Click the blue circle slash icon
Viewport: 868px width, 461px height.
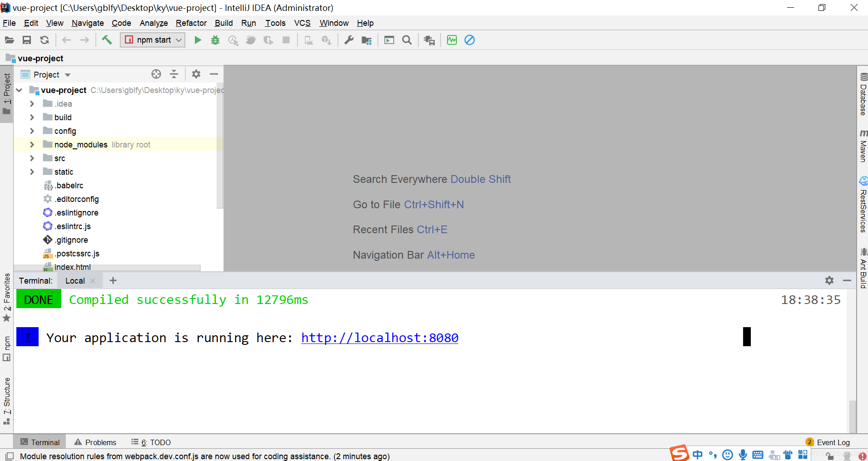[470, 40]
